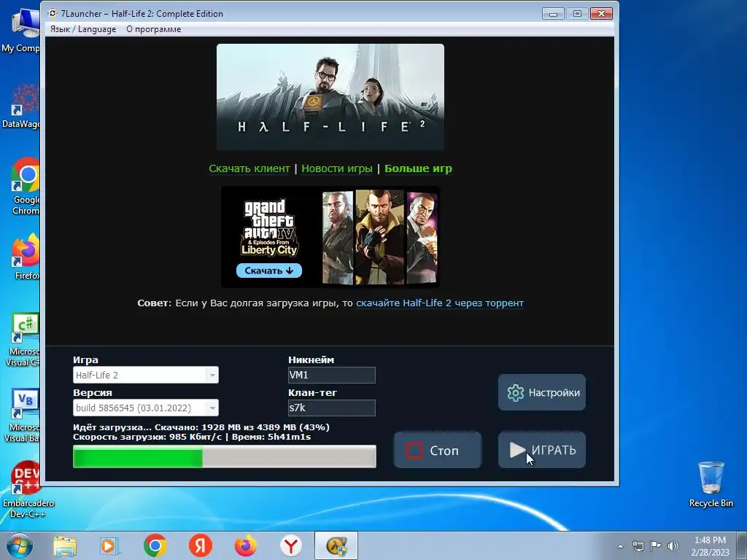Open the Windows Start button
This screenshot has height=560, width=747.
pyautogui.click(x=18, y=545)
